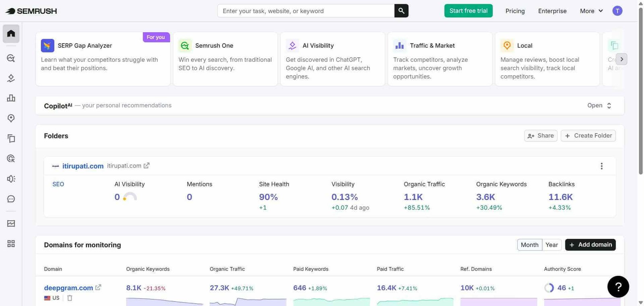
Task: Open the Reports sidebar icon
Action: pyautogui.click(x=11, y=223)
